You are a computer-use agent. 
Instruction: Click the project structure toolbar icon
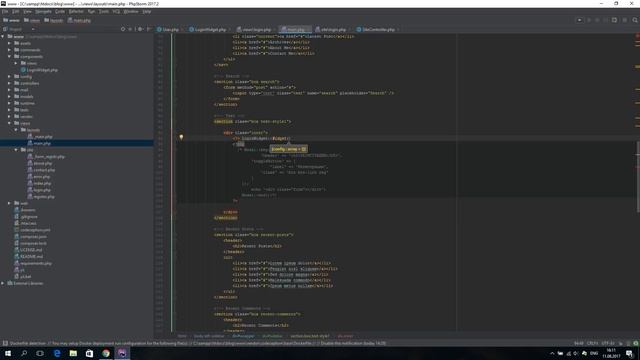click(x=614, y=20)
